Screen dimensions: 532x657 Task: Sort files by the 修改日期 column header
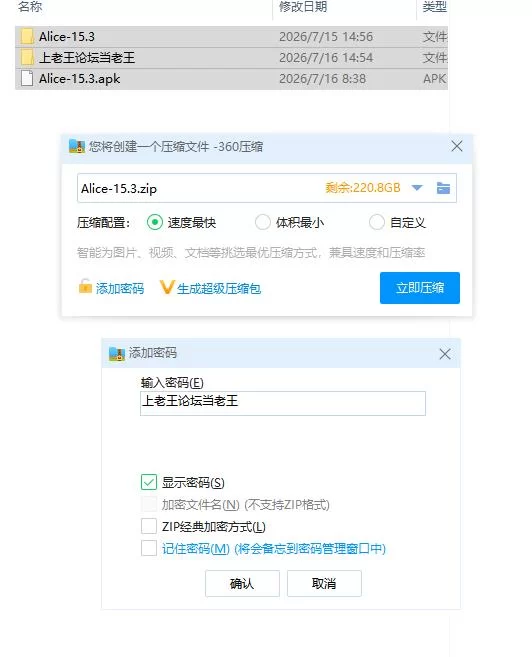303,7
